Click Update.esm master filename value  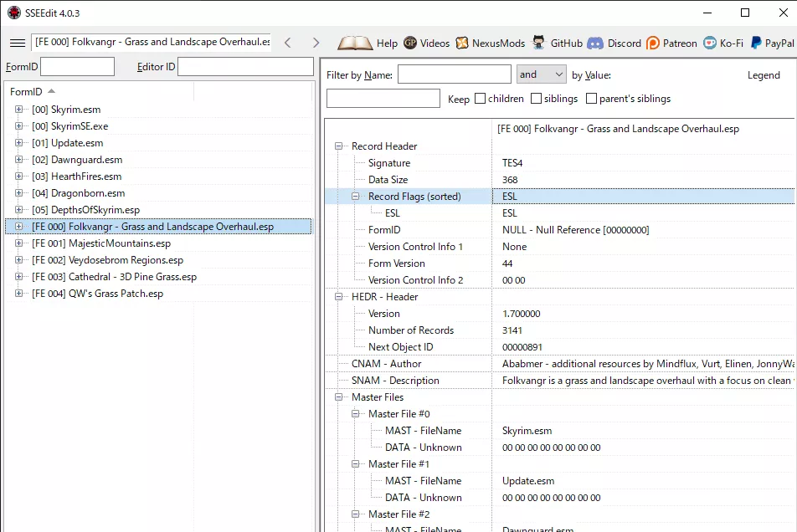(528, 481)
